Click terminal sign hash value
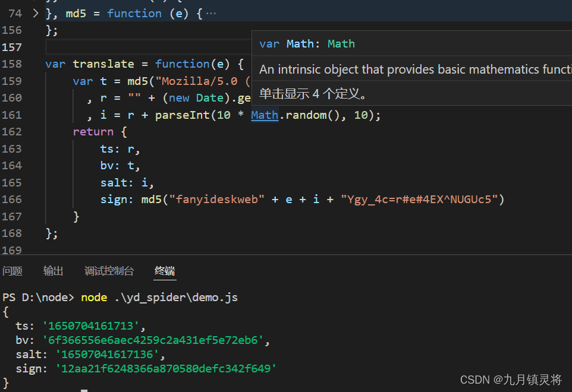The height and width of the screenshot is (392, 572). tap(166, 368)
